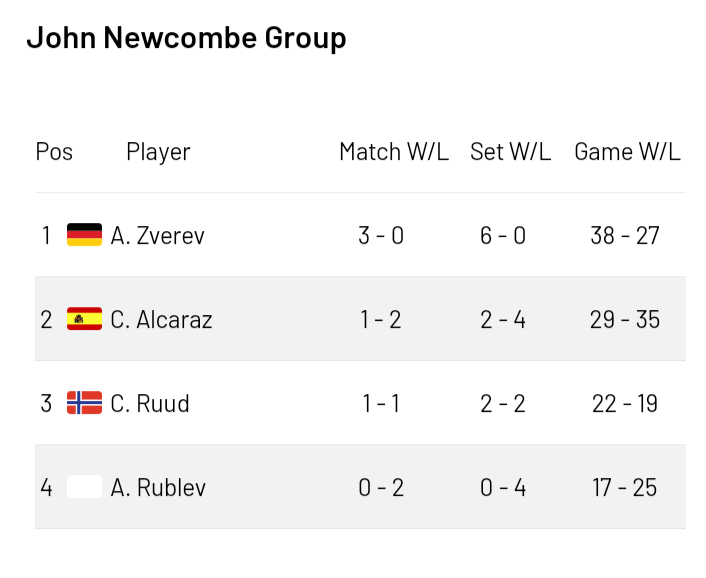This screenshot has height=578, width=706.
Task: Click Alcaraz's 29 - 35 game record
Action: [625, 320]
